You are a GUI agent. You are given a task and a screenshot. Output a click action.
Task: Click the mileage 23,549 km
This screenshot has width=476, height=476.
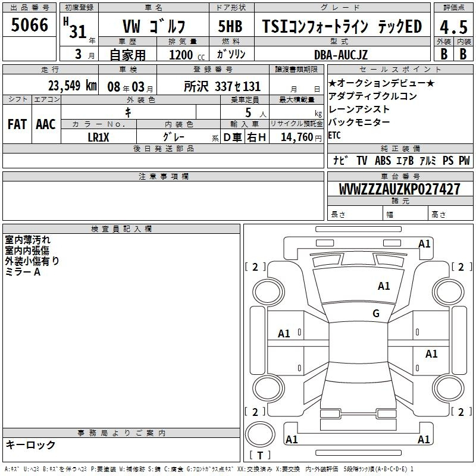click(x=73, y=86)
